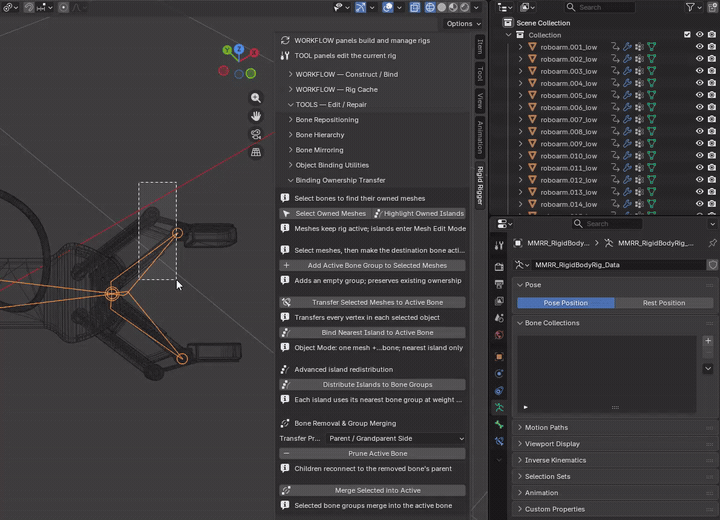Click Add Active Bone Group to Selected Meshes
This screenshot has width=720, height=520.
pos(372,266)
